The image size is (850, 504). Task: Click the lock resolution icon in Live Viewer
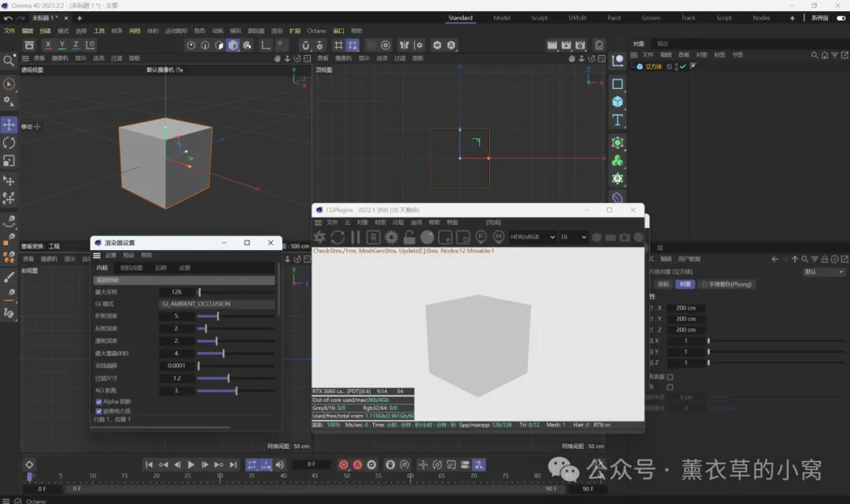(x=409, y=237)
